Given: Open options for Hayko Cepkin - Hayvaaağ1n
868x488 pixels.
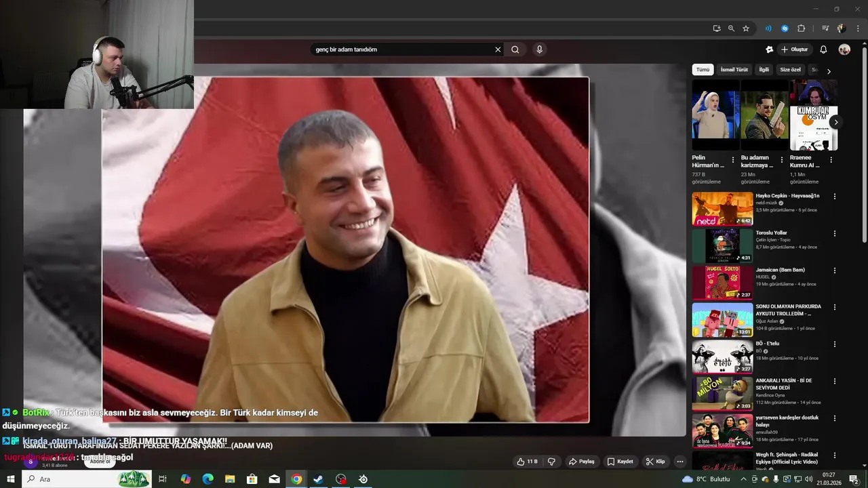Looking at the screenshot, I should click(835, 197).
